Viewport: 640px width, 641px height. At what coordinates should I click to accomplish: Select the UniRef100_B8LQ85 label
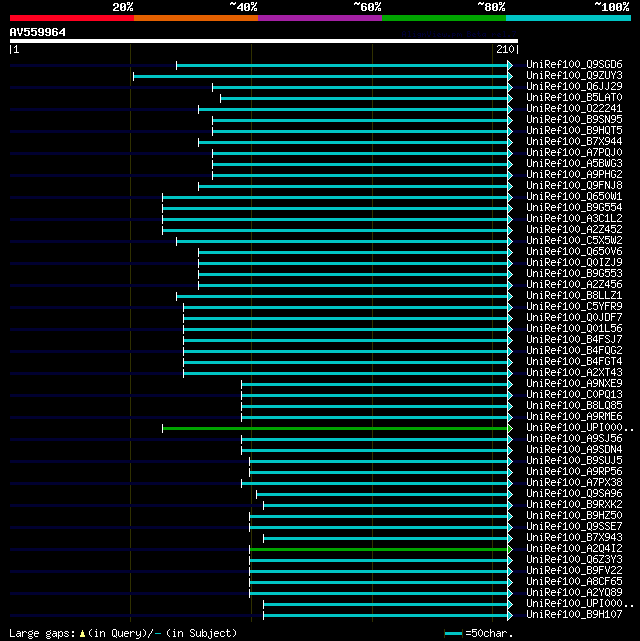click(574, 406)
